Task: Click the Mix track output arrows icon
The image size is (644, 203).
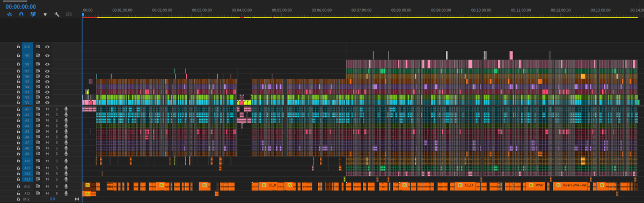Action: coord(77,199)
